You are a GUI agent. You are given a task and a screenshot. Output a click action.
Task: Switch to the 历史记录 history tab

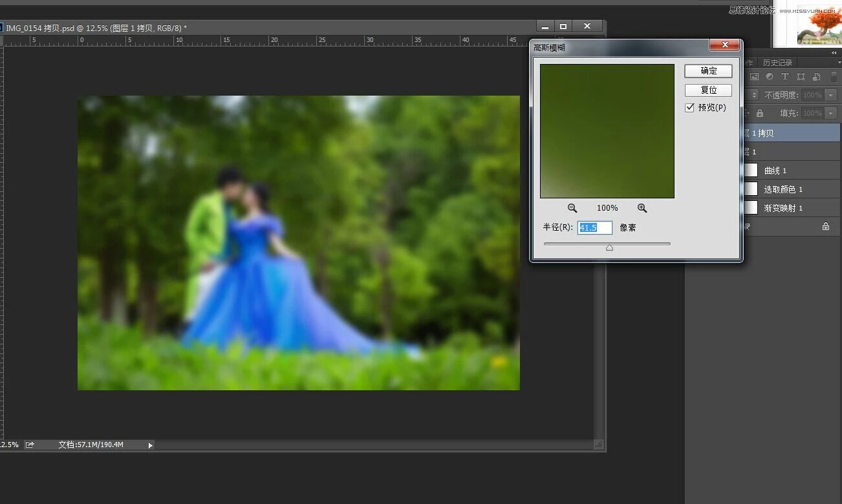[x=777, y=63]
